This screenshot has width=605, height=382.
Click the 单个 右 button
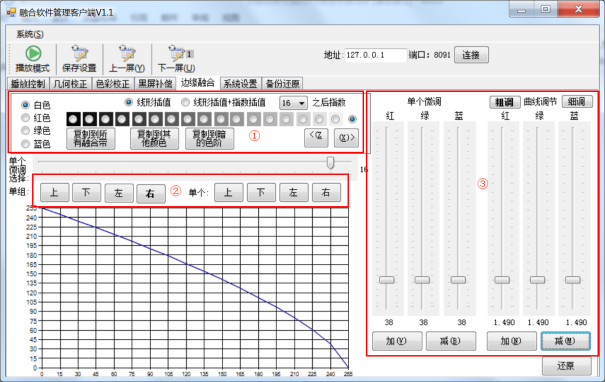[x=326, y=193]
